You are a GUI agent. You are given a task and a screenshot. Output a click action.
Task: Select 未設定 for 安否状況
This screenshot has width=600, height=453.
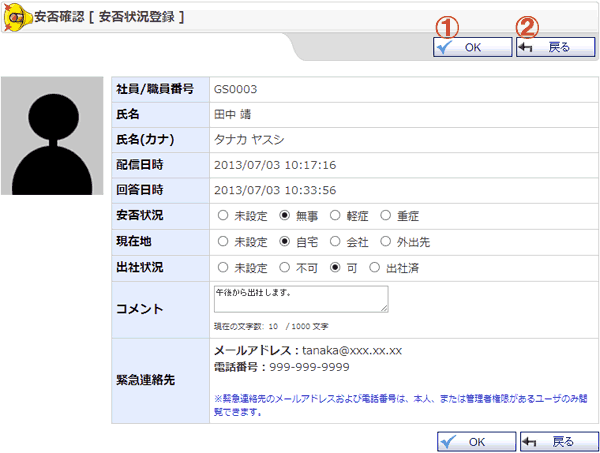pos(223,215)
